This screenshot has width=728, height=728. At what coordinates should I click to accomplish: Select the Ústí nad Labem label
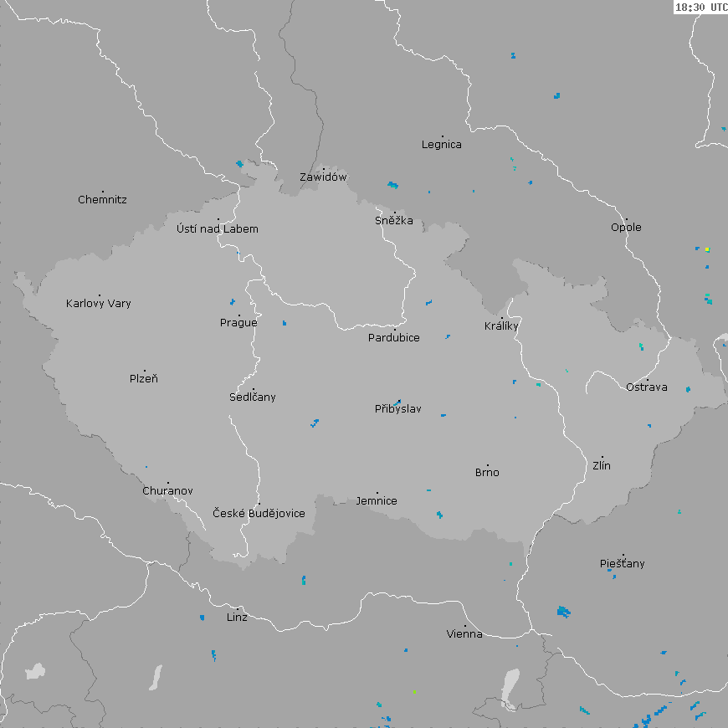tap(218, 229)
